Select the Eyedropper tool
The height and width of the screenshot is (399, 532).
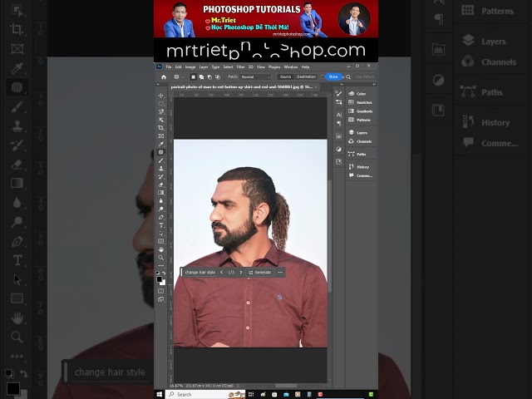161,144
